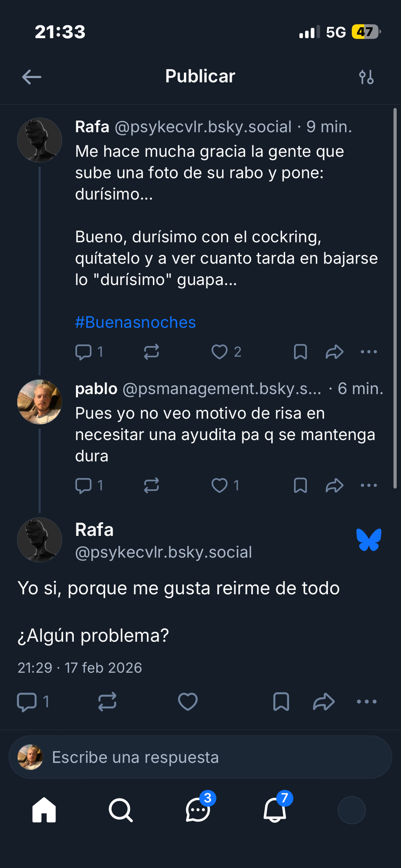
Task: Open the Search tab
Action: pos(121,810)
